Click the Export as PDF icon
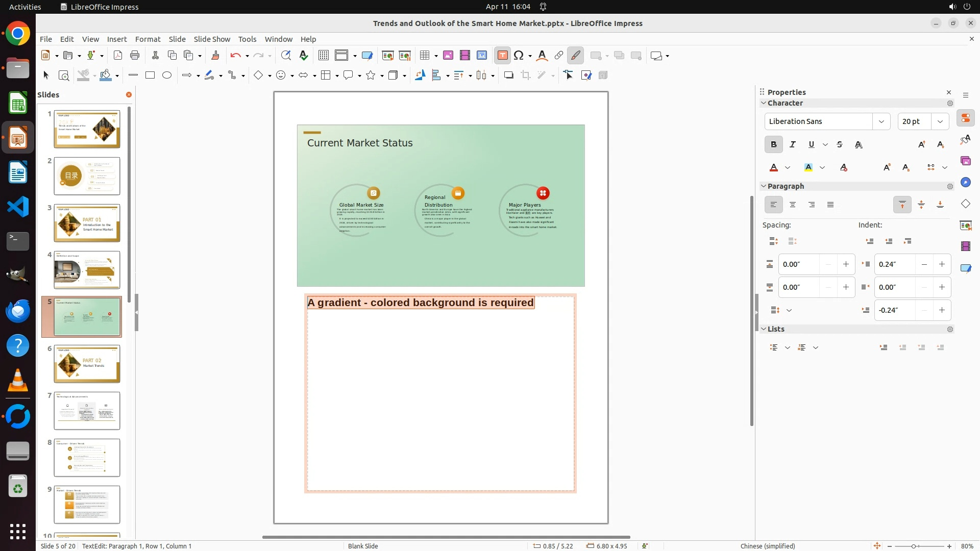980x551 pixels. point(118,56)
